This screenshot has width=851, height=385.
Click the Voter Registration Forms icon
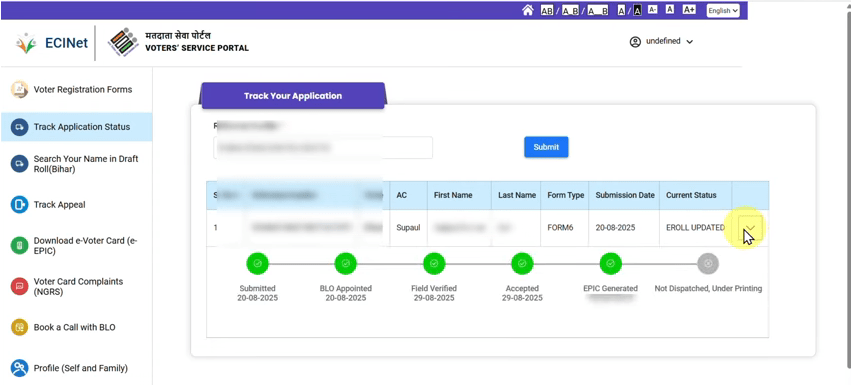click(20, 90)
